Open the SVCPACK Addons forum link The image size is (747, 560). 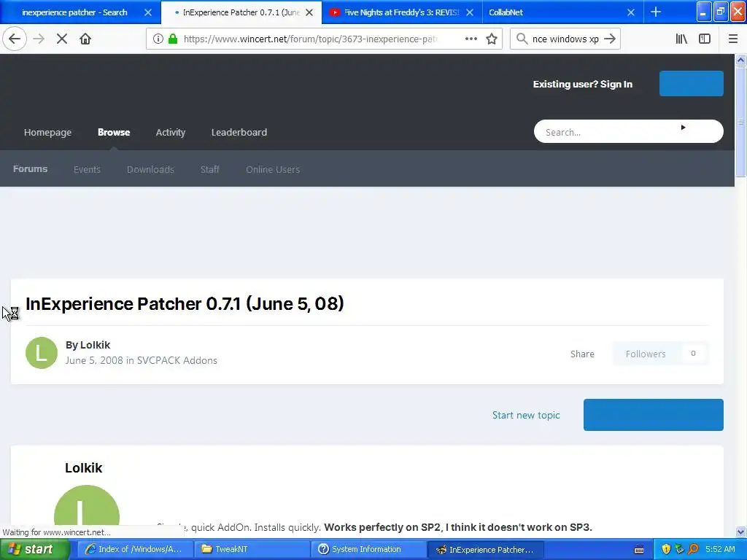coord(177,360)
